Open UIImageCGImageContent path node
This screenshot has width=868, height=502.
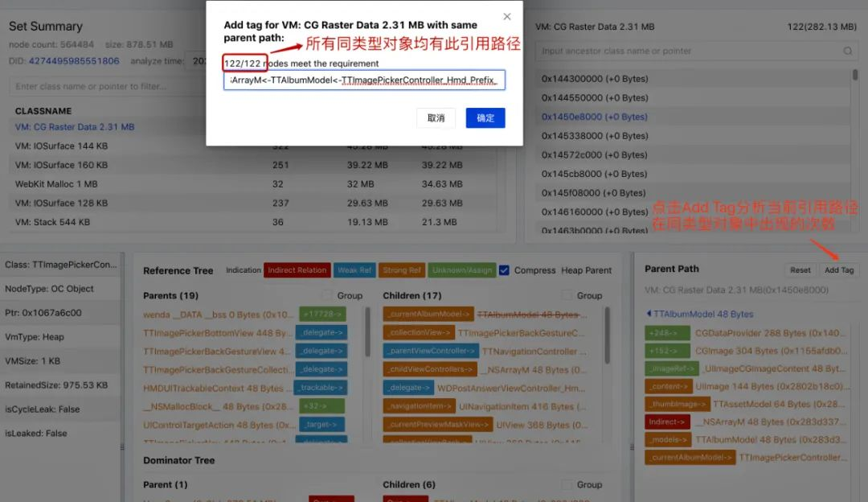pyautogui.click(x=775, y=368)
